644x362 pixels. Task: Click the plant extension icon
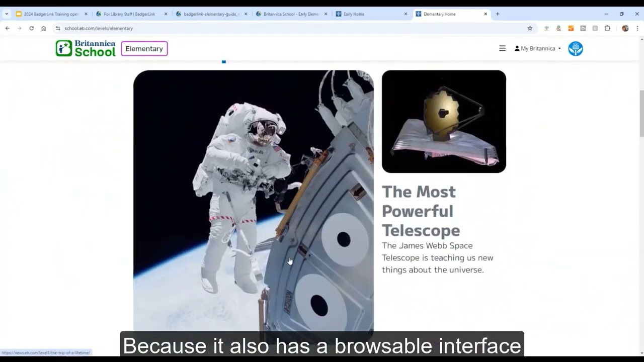546,28
